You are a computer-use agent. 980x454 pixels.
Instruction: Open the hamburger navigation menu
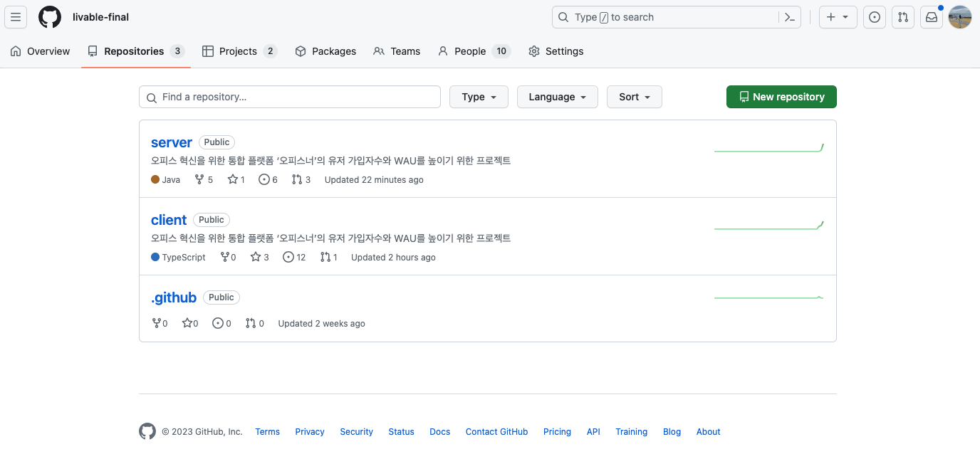[16, 17]
